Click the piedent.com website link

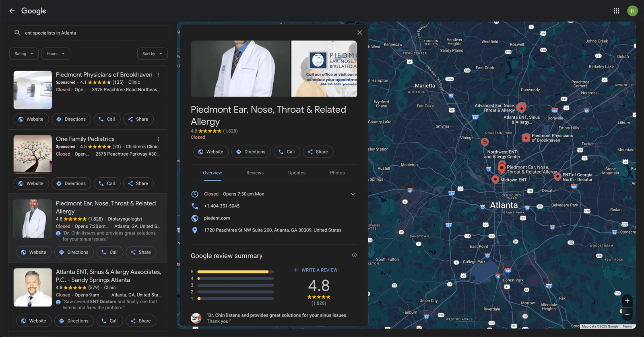(x=217, y=218)
